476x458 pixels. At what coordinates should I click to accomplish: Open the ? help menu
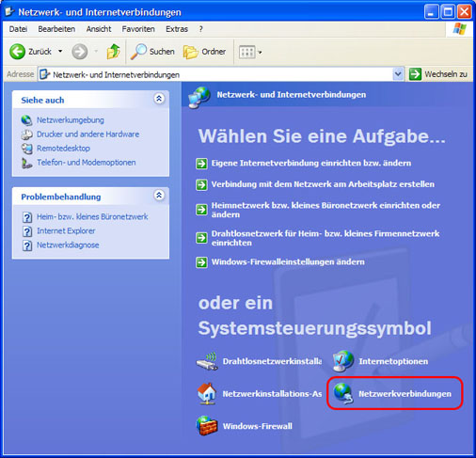pos(200,29)
